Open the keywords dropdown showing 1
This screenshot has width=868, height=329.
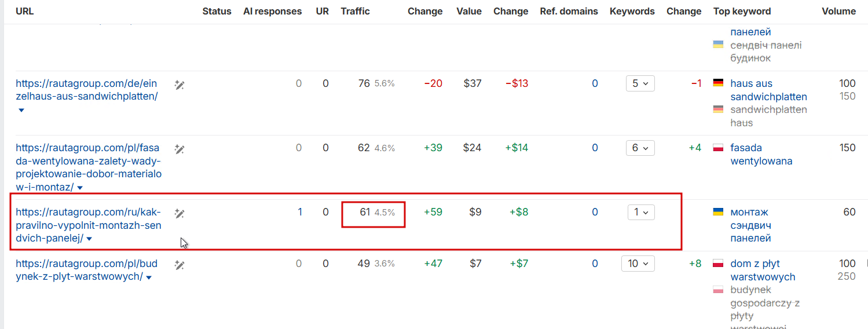641,213
